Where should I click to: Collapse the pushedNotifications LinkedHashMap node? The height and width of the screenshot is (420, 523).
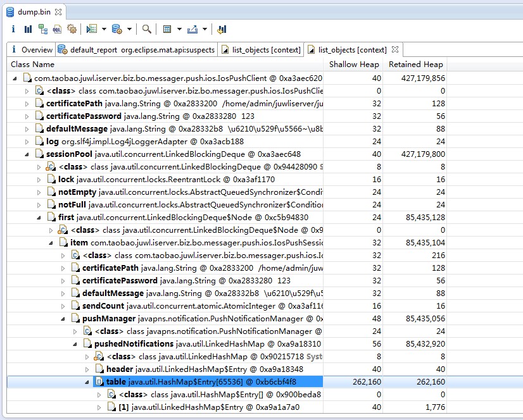[75, 344]
